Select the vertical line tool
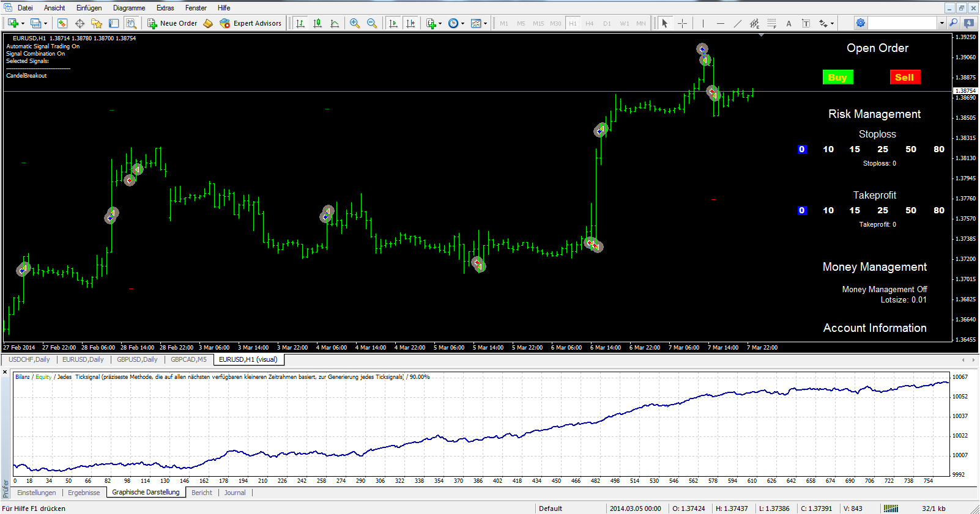This screenshot has height=514, width=980. tap(703, 23)
